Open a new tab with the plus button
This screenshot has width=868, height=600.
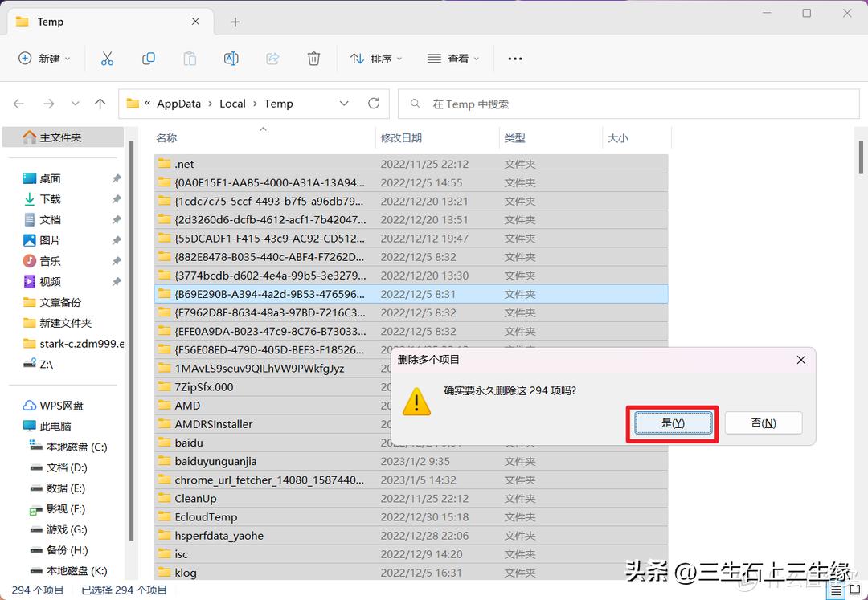234,22
